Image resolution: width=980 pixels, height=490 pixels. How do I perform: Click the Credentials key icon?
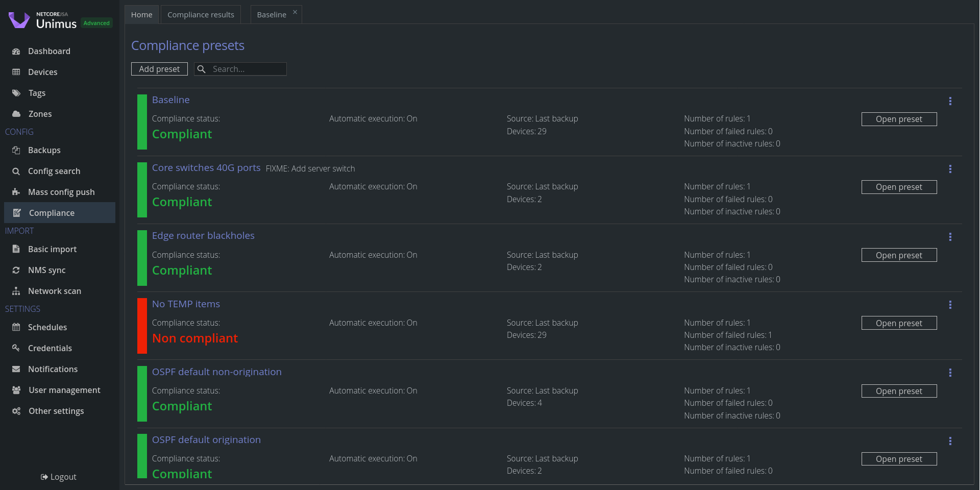click(16, 348)
